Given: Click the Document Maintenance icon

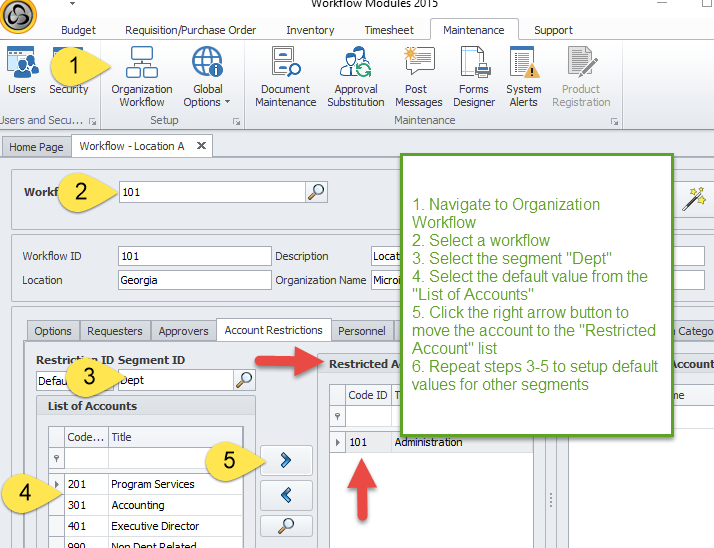Looking at the screenshot, I should coord(283,76).
